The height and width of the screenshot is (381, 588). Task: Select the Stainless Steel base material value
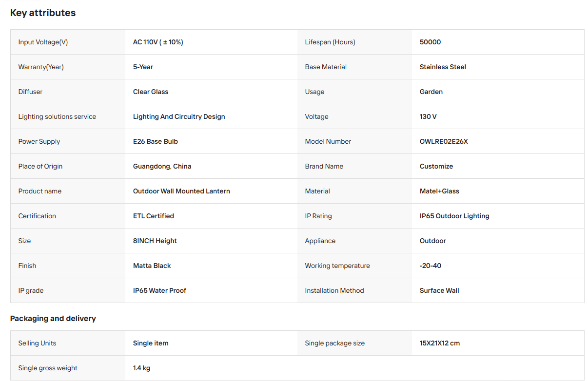[443, 67]
